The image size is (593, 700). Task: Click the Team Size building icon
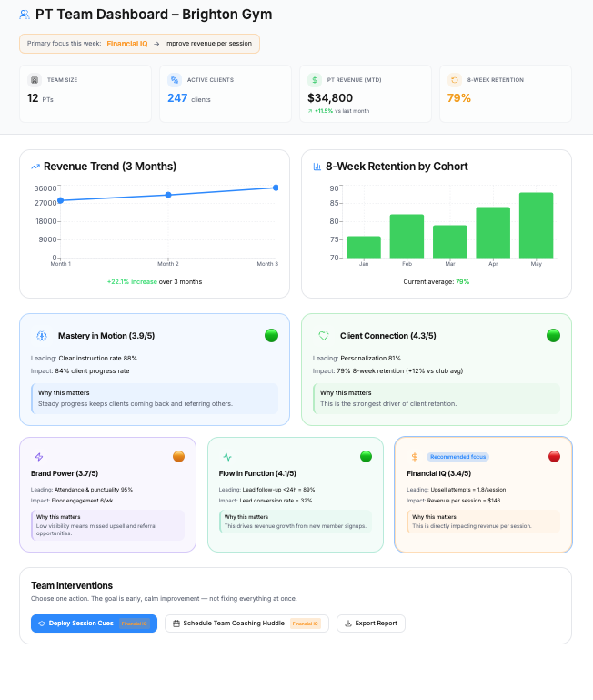(35, 80)
